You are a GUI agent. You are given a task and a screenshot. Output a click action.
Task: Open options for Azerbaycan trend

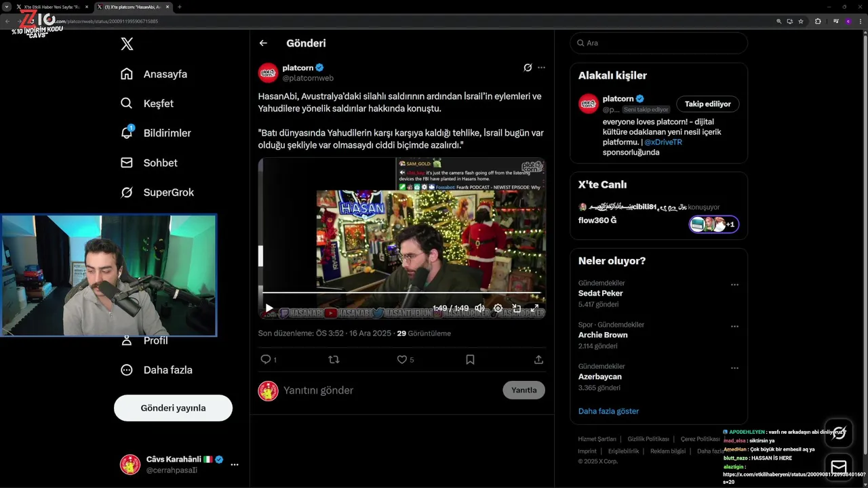pos(734,368)
